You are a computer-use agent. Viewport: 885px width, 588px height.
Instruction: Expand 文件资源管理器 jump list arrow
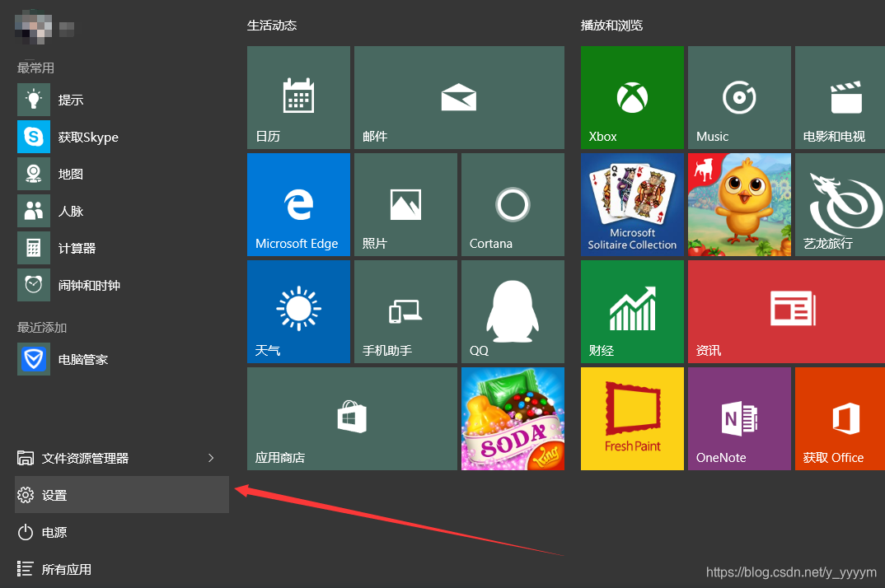coord(211,458)
